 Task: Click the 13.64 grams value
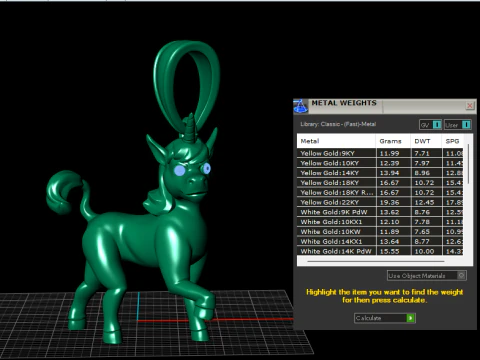point(389,241)
